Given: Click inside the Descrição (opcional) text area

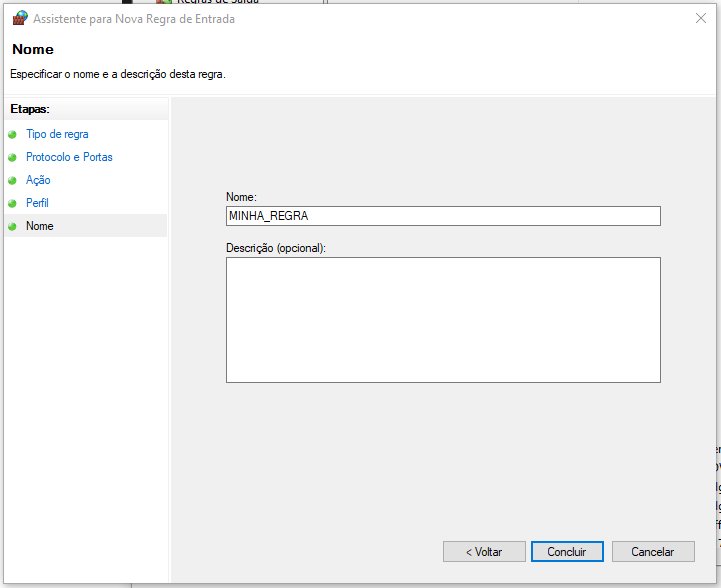Looking at the screenshot, I should 443,320.
